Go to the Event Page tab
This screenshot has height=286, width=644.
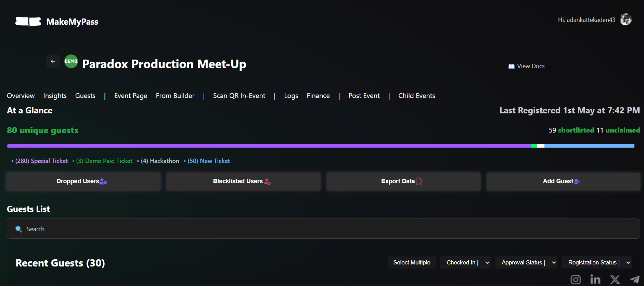[131, 96]
